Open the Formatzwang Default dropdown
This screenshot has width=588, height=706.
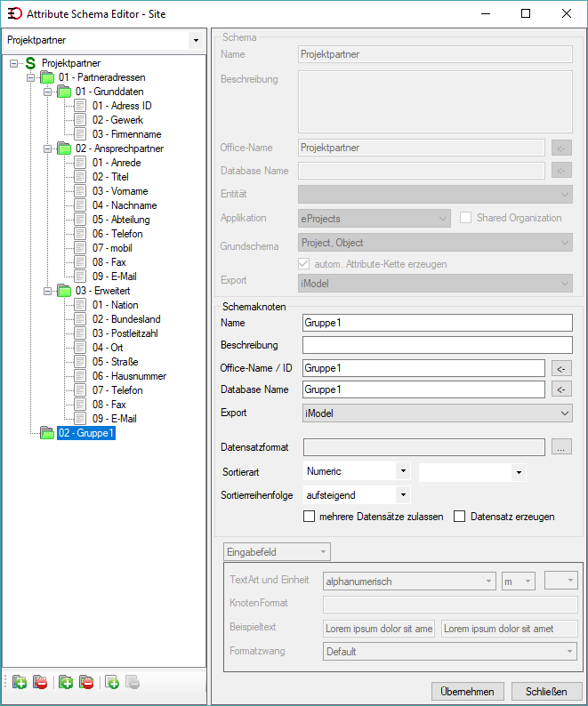[x=450, y=651]
